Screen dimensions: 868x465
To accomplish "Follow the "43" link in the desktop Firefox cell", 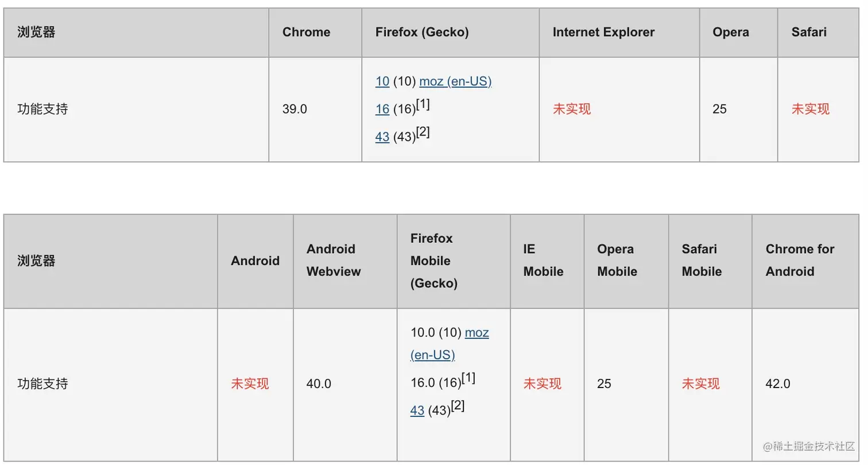I will (382, 137).
